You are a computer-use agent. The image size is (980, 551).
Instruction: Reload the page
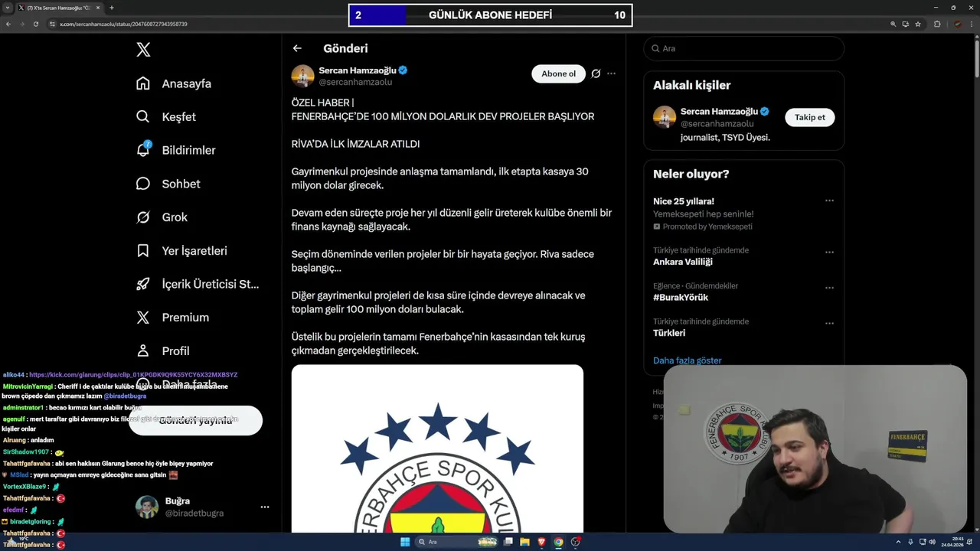pyautogui.click(x=36, y=24)
